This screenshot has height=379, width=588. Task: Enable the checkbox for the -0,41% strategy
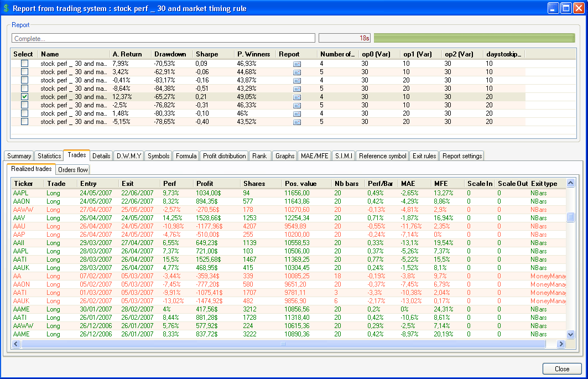(x=24, y=80)
